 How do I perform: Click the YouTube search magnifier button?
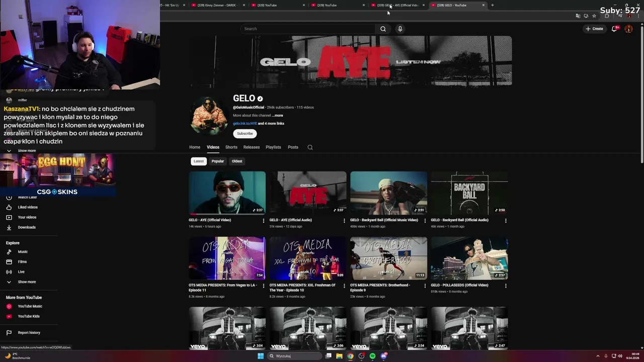(383, 29)
